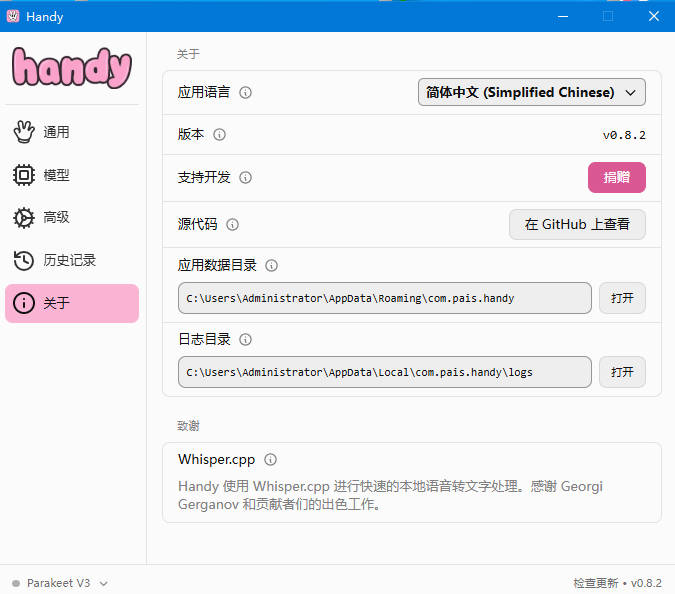The height and width of the screenshot is (594, 675).
Task: Click info icon beside 源代码
Action: 233,224
